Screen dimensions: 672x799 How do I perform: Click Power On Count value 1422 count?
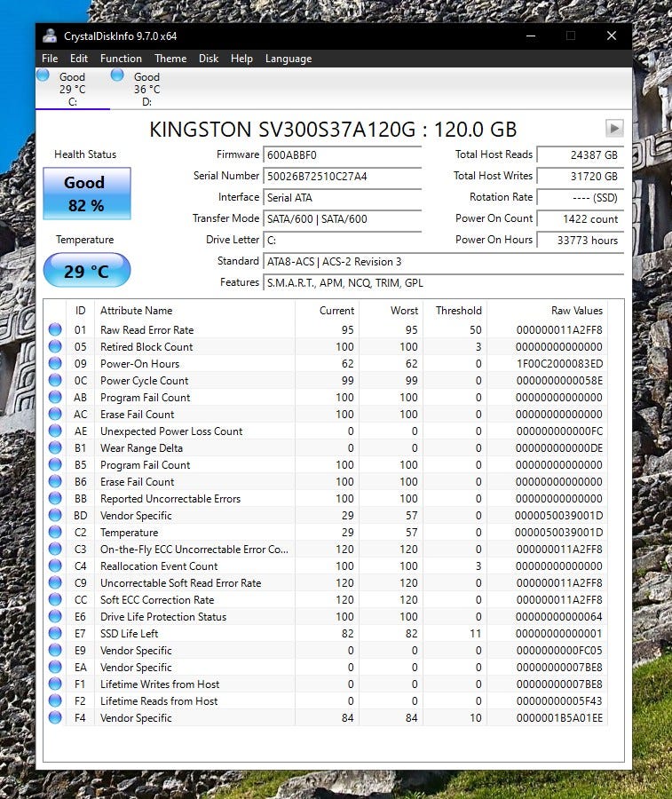pos(581,219)
